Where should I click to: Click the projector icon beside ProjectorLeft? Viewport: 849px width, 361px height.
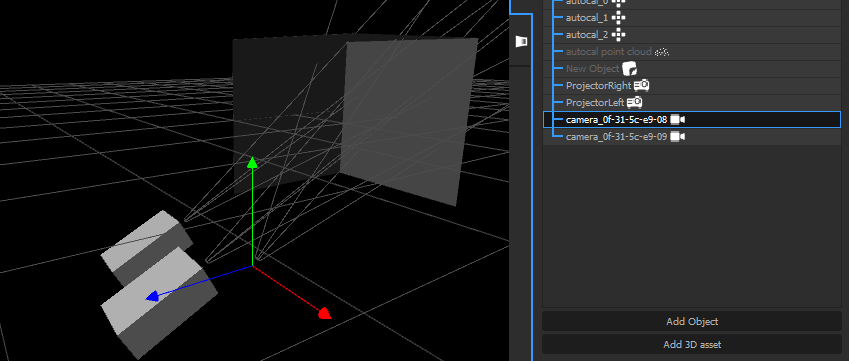click(x=635, y=102)
